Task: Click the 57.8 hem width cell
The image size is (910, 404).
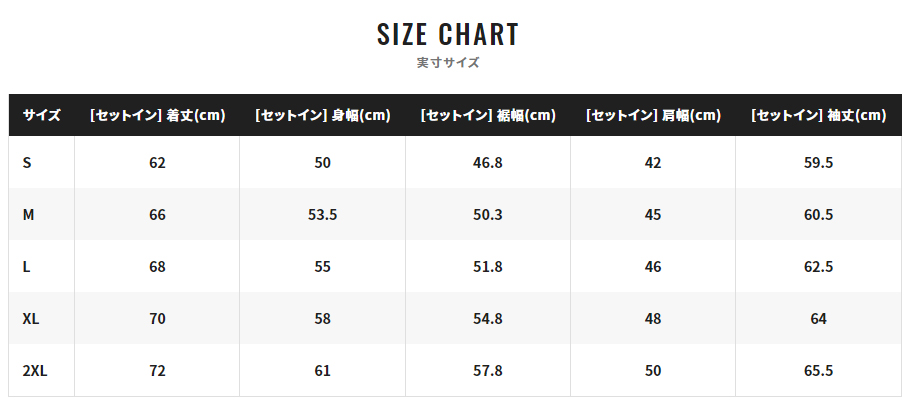Action: [x=488, y=370]
